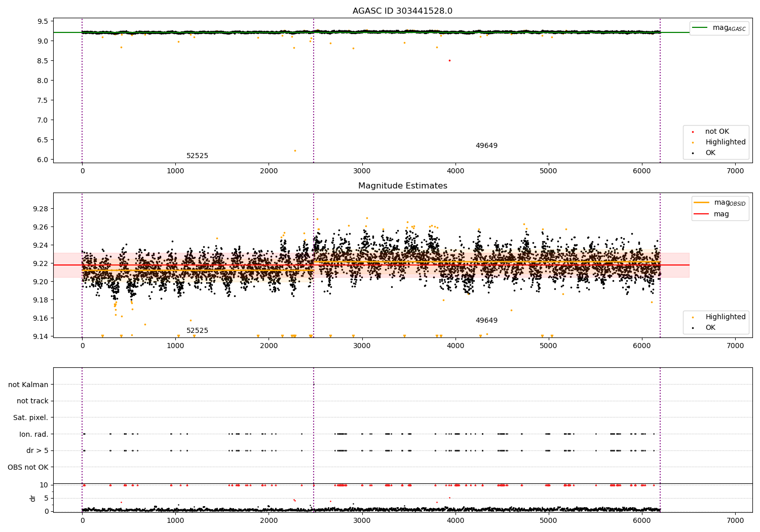760x532 pixels.
Task: Click the '10' tick on the dr axis
Action: (x=44, y=485)
